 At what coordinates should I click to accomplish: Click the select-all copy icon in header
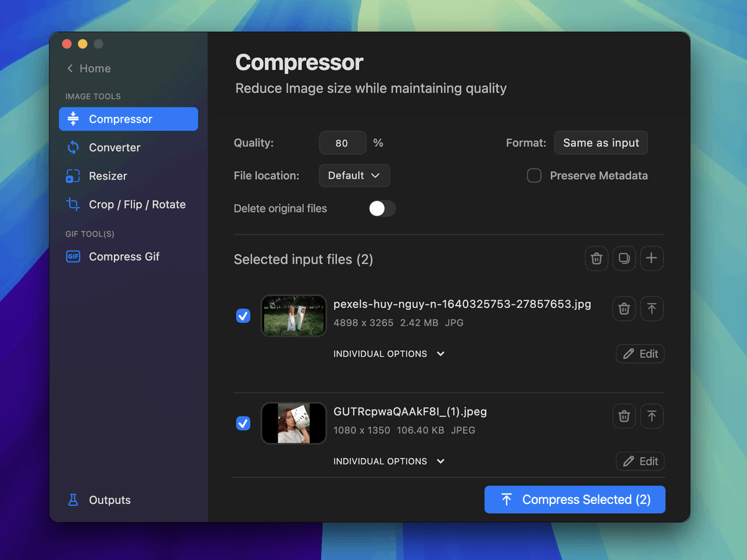pos(624,258)
